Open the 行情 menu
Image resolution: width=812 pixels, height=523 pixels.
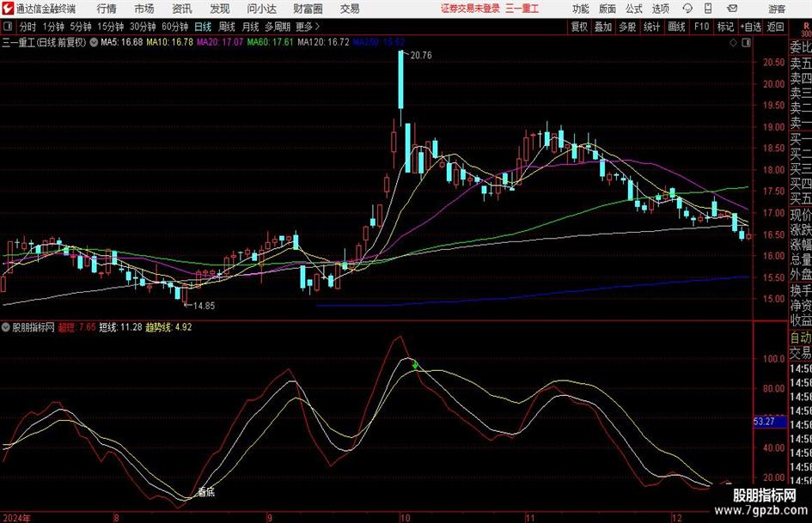[107, 9]
